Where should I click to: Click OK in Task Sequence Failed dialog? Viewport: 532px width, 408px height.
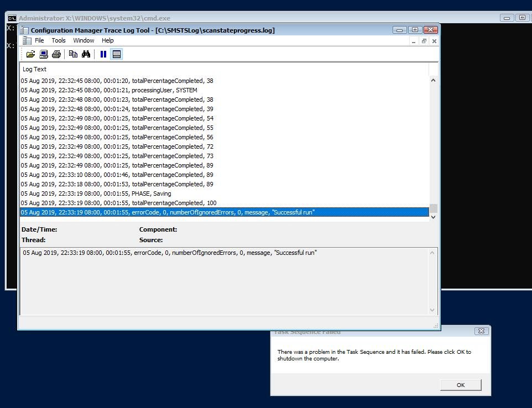tap(461, 385)
